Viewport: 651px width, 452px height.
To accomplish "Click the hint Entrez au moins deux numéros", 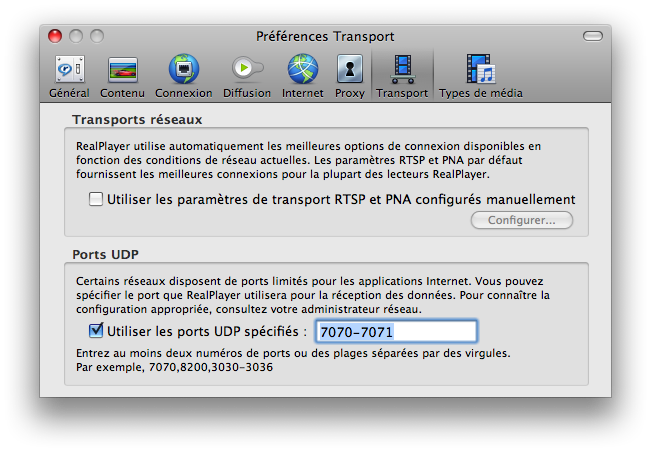I will pos(293,353).
